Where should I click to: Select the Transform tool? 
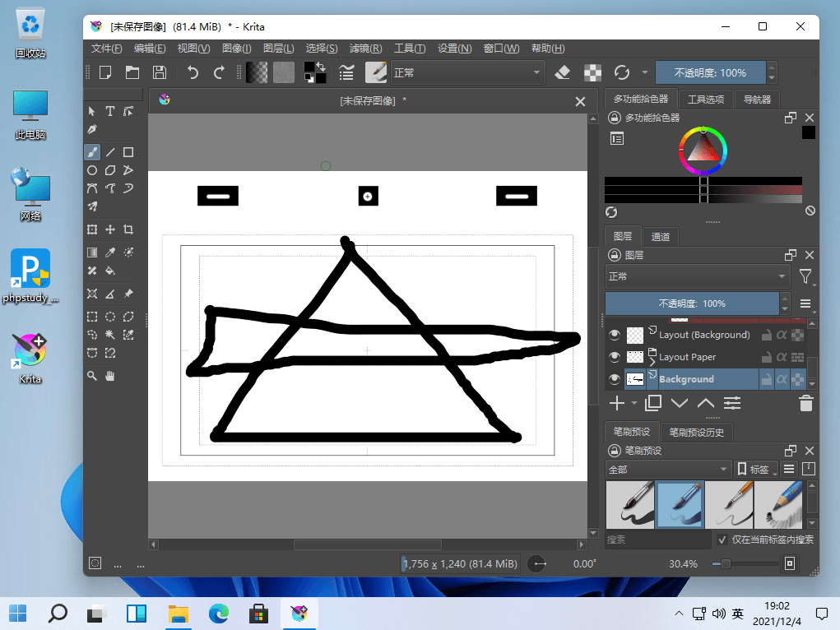click(92, 229)
